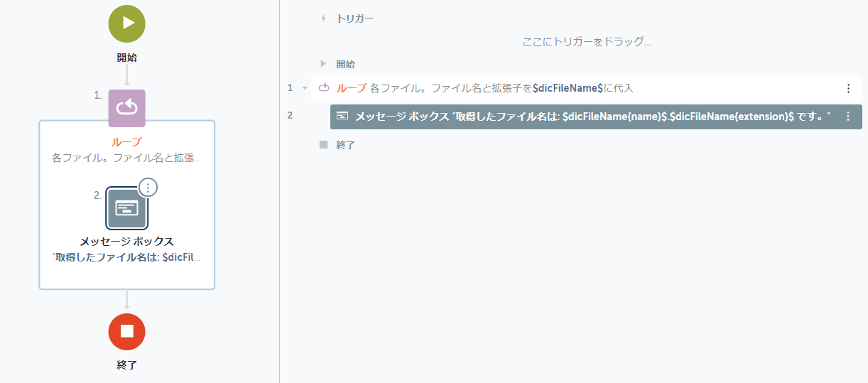Click loop description 各ファイル。ファイル名と拡張 in flow

[126, 157]
